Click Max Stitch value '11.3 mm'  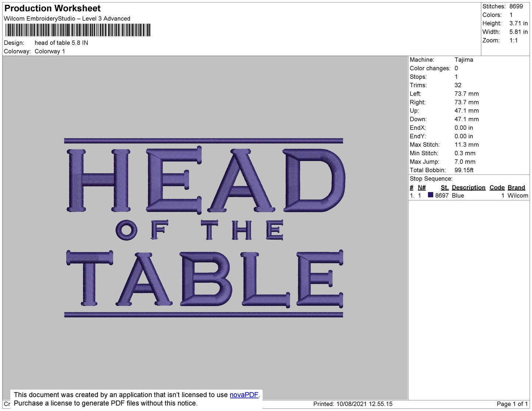coord(467,145)
